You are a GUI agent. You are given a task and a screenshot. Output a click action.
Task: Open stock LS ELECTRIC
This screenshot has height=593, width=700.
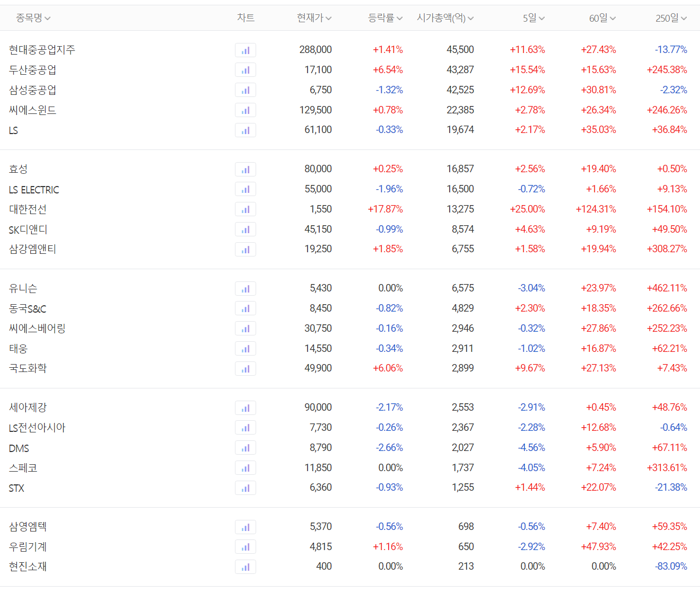click(34, 190)
